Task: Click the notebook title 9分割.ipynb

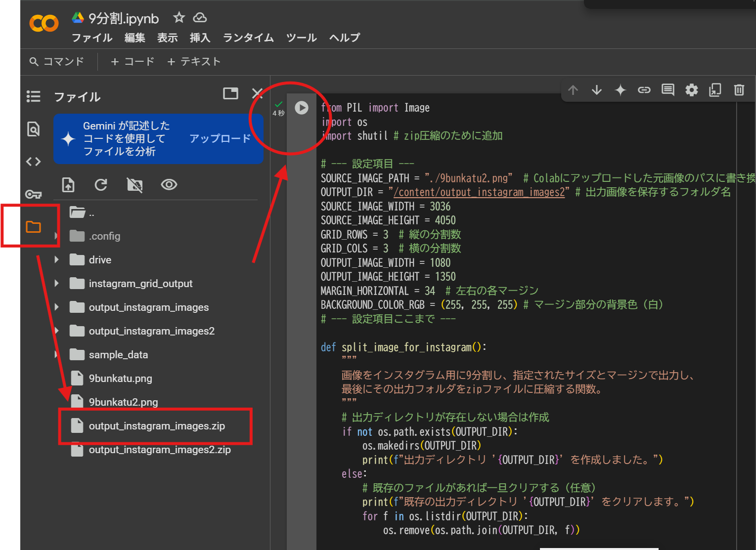Action: [124, 18]
